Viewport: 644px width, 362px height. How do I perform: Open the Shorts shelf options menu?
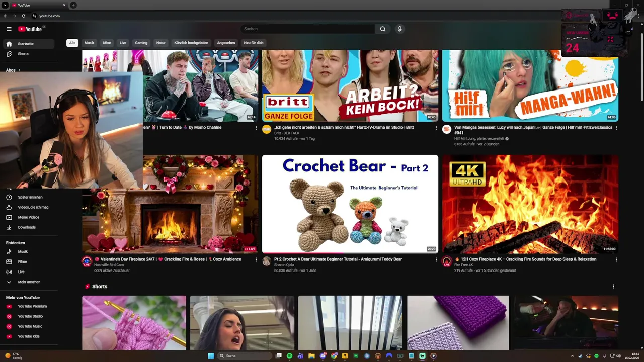click(x=613, y=287)
